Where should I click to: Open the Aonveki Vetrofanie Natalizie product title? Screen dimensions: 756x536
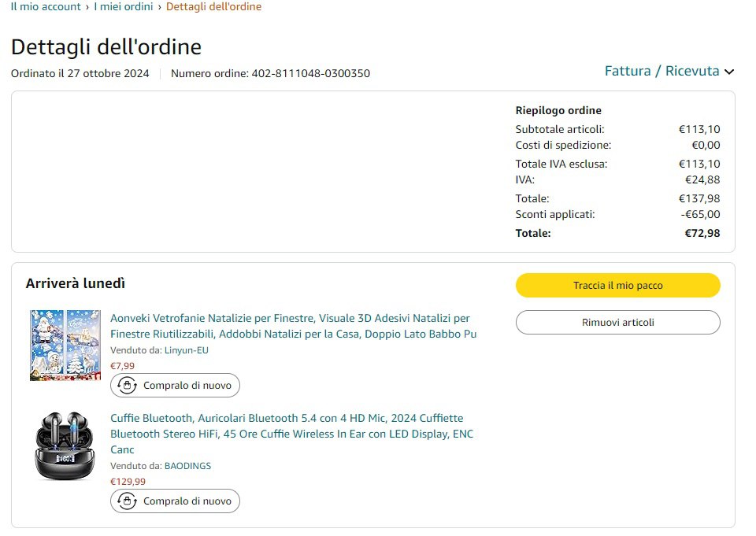(x=293, y=326)
